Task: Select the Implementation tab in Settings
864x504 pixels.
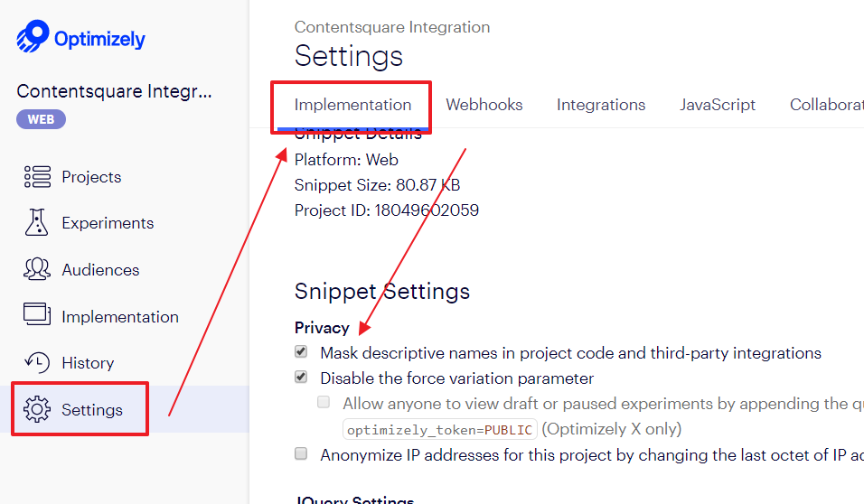Action: (352, 105)
